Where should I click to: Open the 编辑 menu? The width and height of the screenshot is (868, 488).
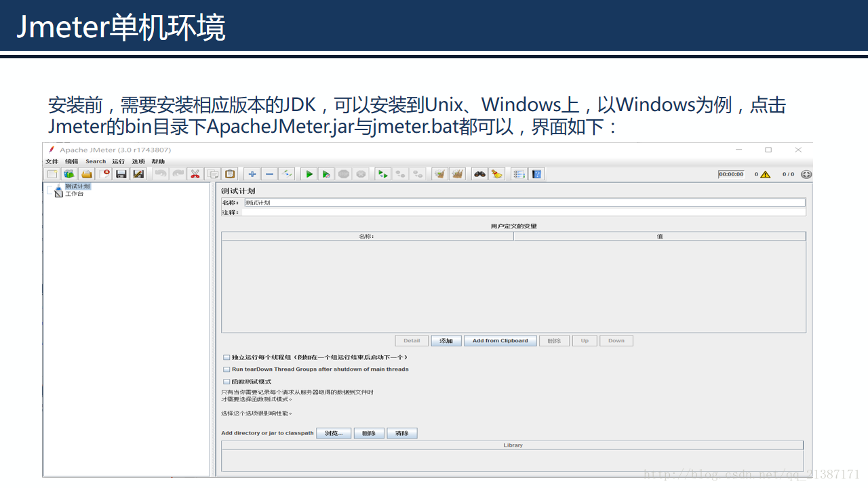coord(71,161)
